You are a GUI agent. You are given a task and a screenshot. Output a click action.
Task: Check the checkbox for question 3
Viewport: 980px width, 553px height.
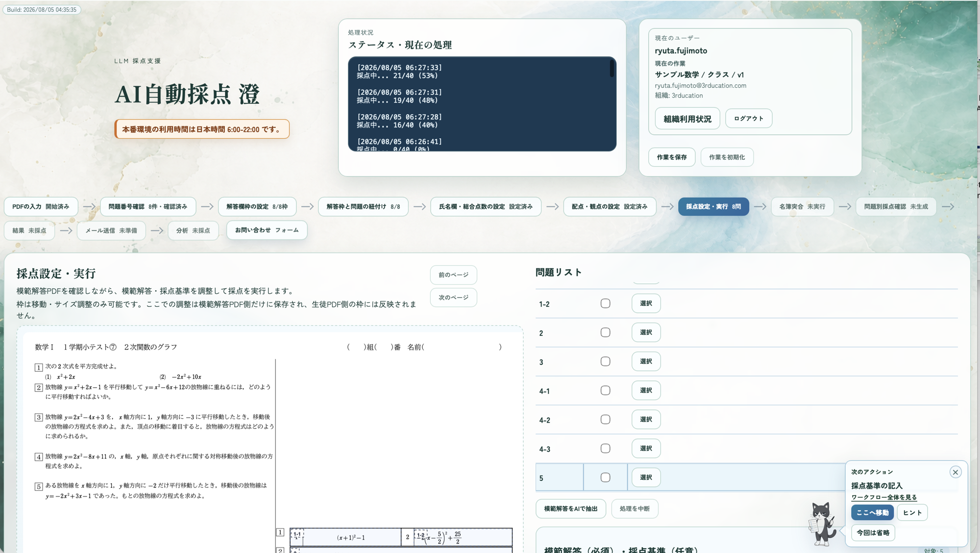click(605, 361)
